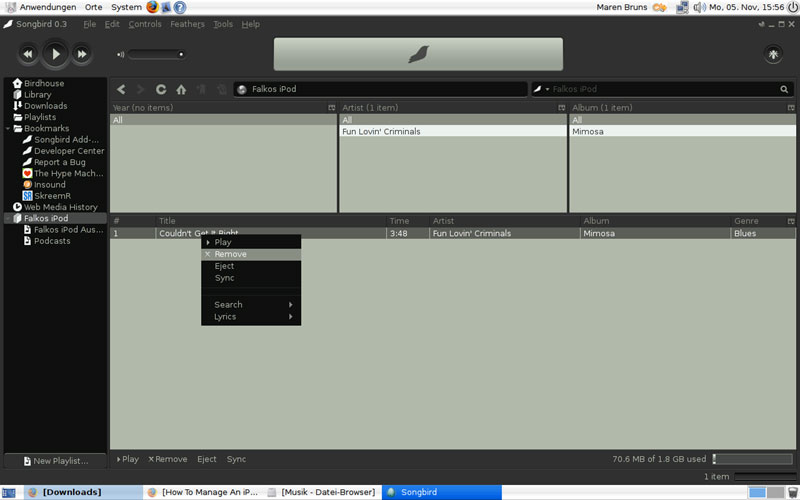Viewport: 800px width, 500px height.
Task: Start playback with the Play button
Action: [x=55, y=54]
